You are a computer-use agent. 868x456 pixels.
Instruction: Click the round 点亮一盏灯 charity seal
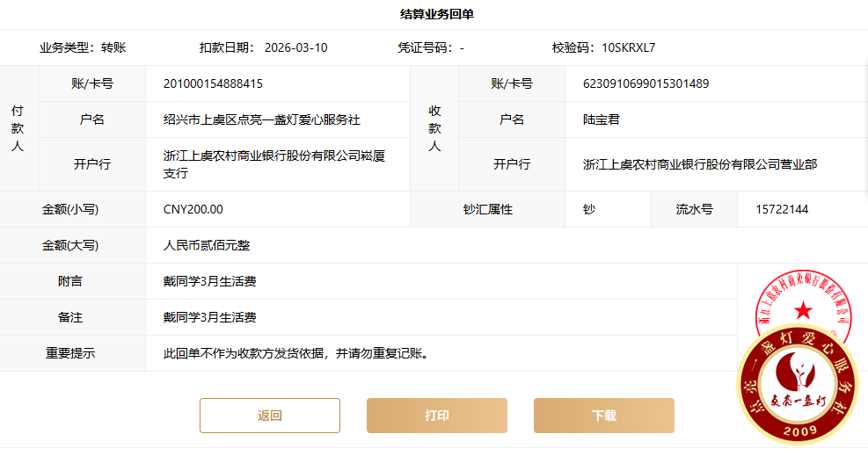(x=802, y=389)
